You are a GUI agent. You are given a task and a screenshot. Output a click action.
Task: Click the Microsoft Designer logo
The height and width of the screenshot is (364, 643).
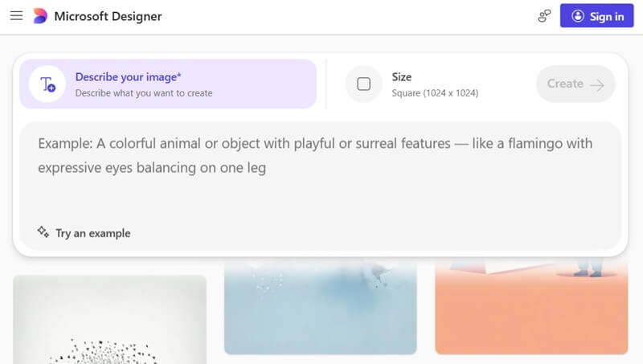click(39, 16)
